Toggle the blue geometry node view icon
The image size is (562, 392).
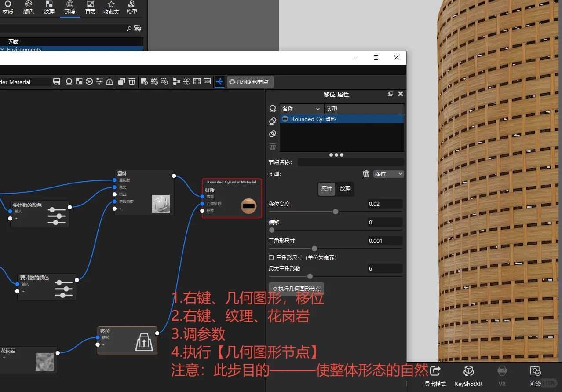[219, 81]
